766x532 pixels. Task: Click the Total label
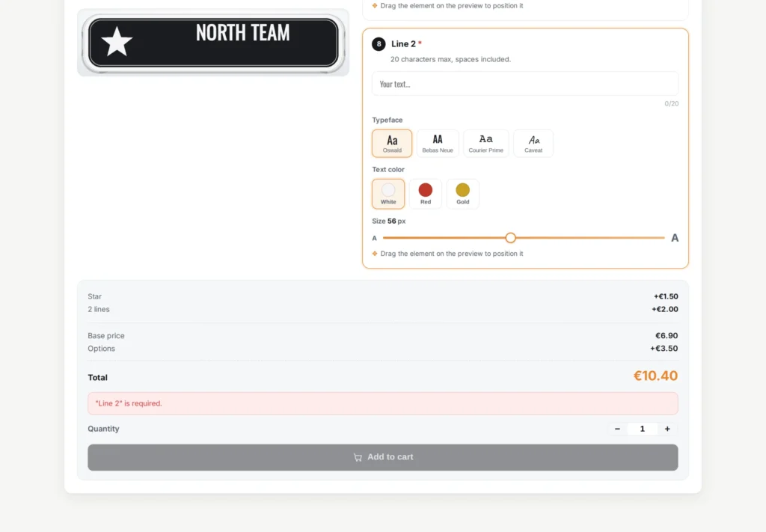coord(98,378)
